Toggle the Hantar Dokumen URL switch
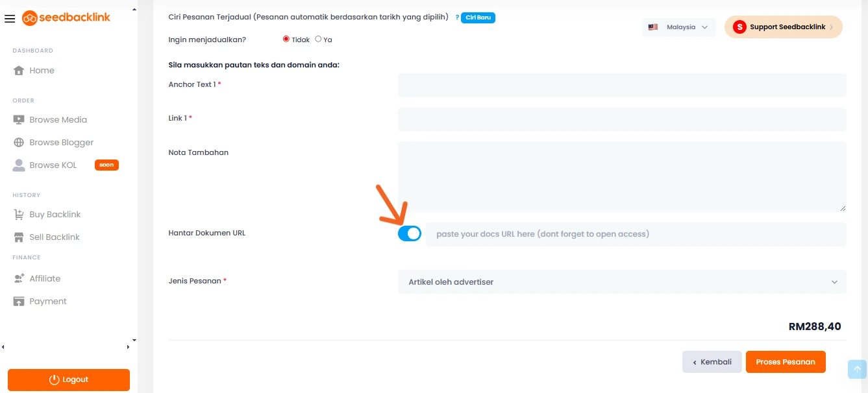 pos(410,234)
